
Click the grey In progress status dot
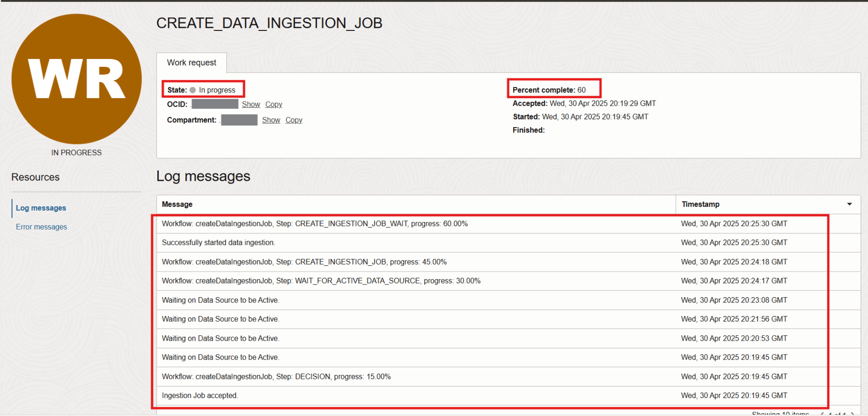(193, 90)
